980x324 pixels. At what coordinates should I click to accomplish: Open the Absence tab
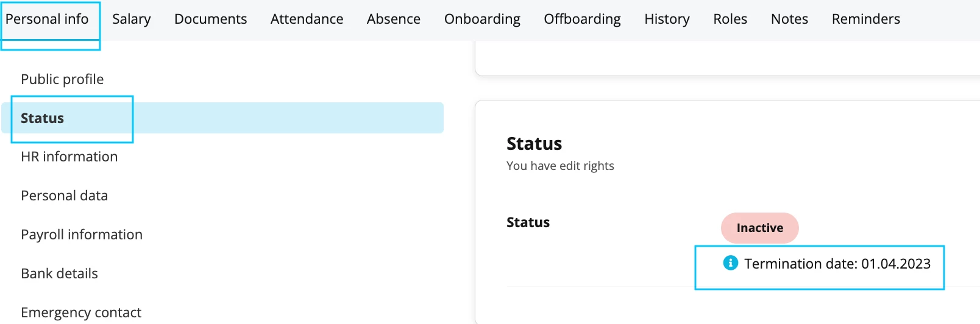pos(393,19)
